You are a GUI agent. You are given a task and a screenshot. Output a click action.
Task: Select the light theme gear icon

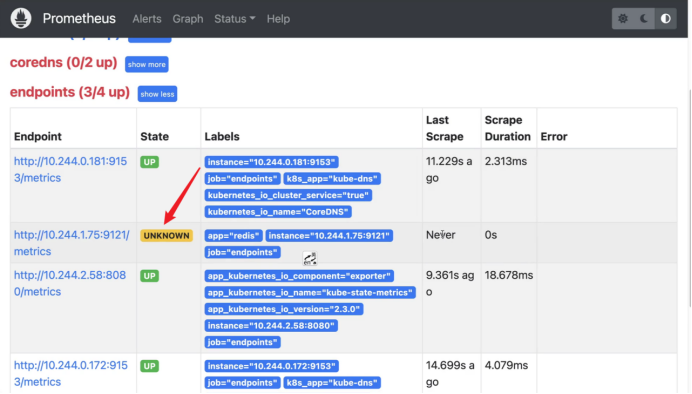pos(623,19)
